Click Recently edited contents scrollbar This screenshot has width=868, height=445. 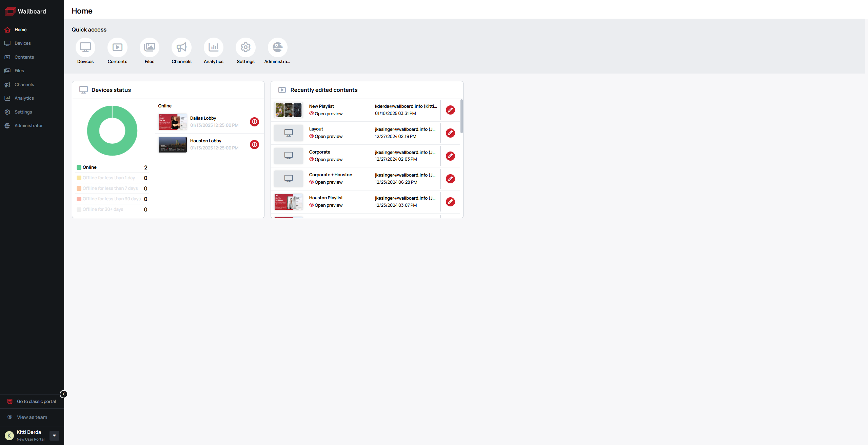tap(461, 117)
